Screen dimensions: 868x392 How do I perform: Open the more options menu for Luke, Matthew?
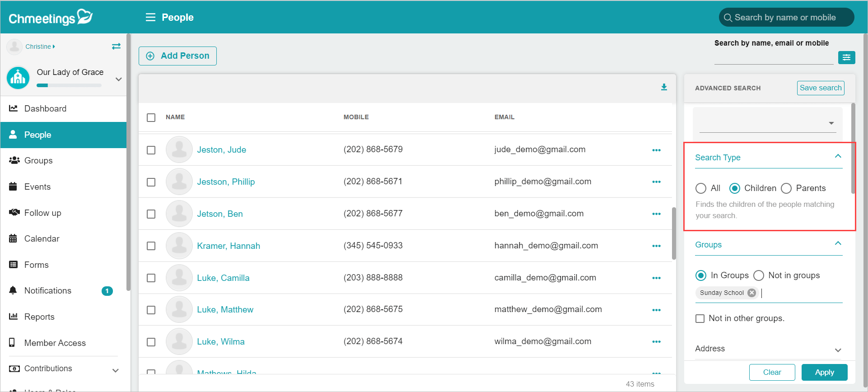(656, 310)
